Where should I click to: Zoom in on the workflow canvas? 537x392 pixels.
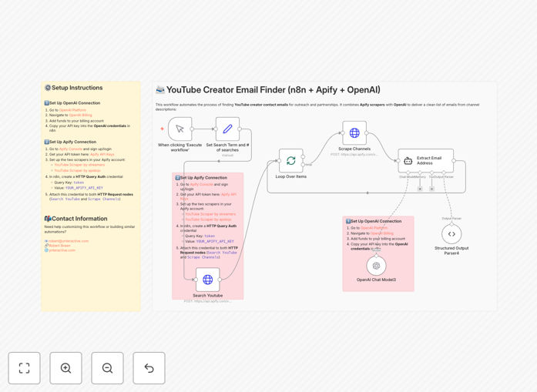pyautogui.click(x=65, y=368)
